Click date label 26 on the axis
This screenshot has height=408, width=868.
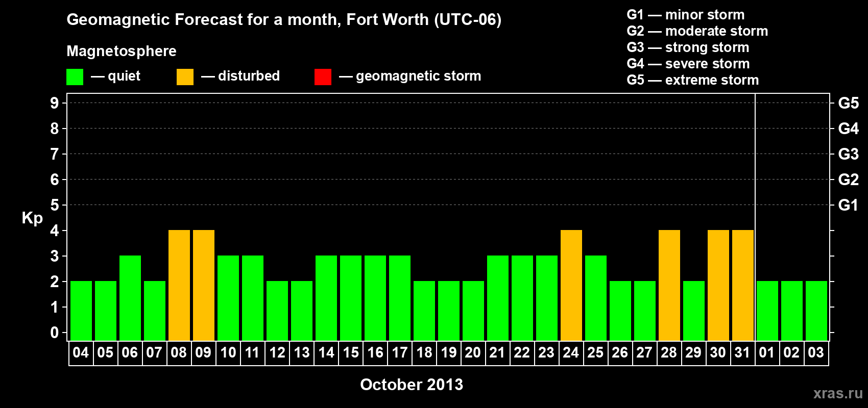click(x=620, y=353)
